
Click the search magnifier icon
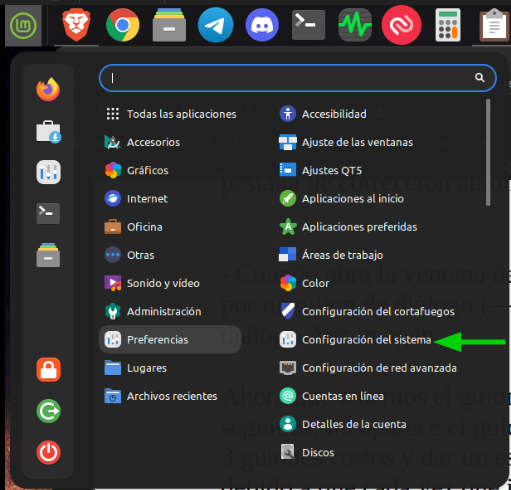pos(480,78)
